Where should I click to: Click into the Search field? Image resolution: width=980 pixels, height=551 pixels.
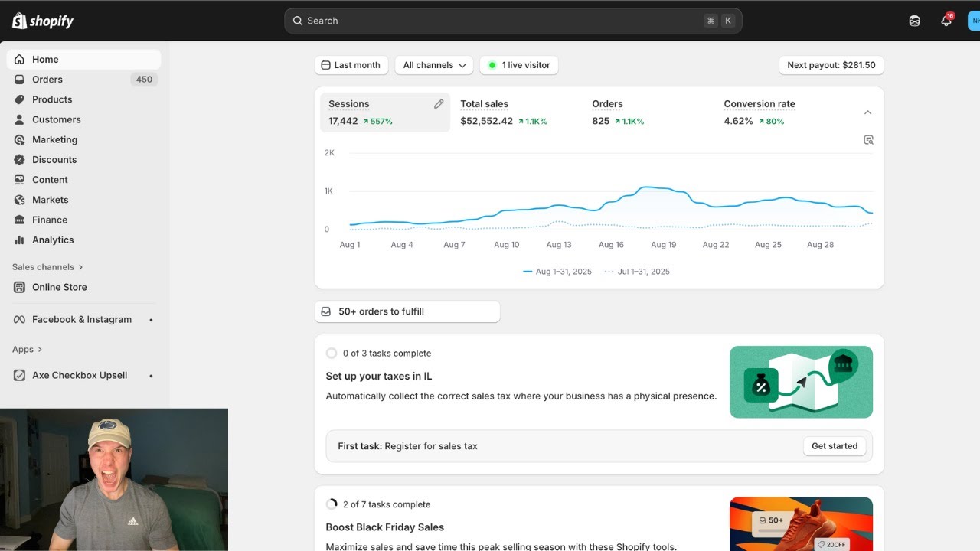click(x=513, y=21)
